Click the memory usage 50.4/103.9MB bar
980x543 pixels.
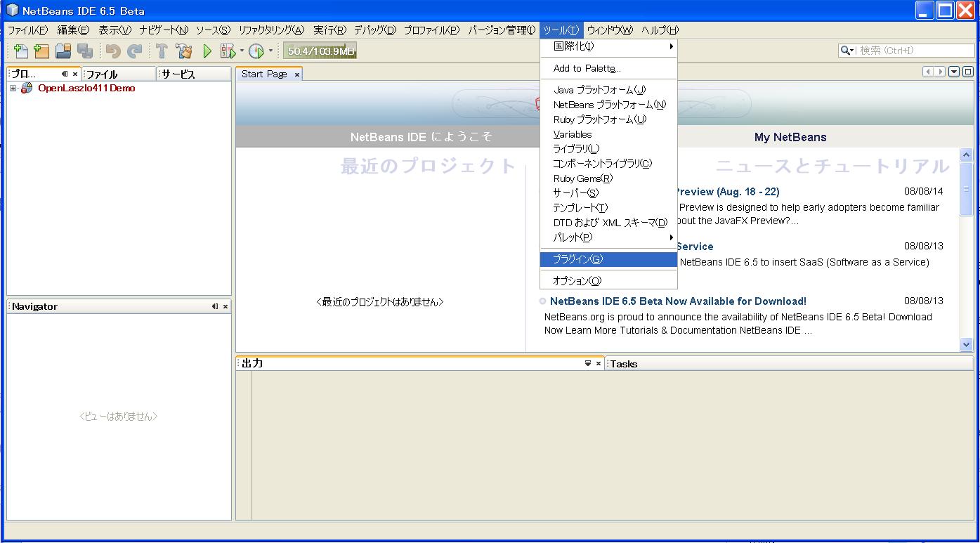[321, 51]
